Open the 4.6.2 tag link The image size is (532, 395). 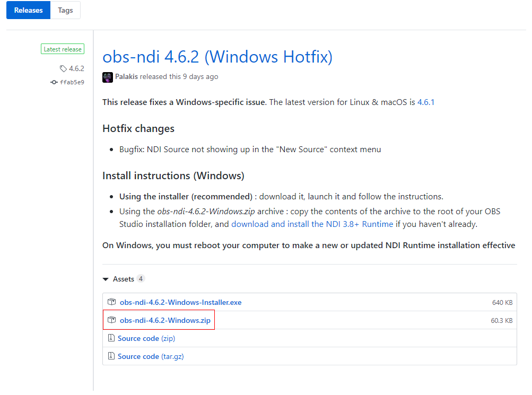[77, 68]
